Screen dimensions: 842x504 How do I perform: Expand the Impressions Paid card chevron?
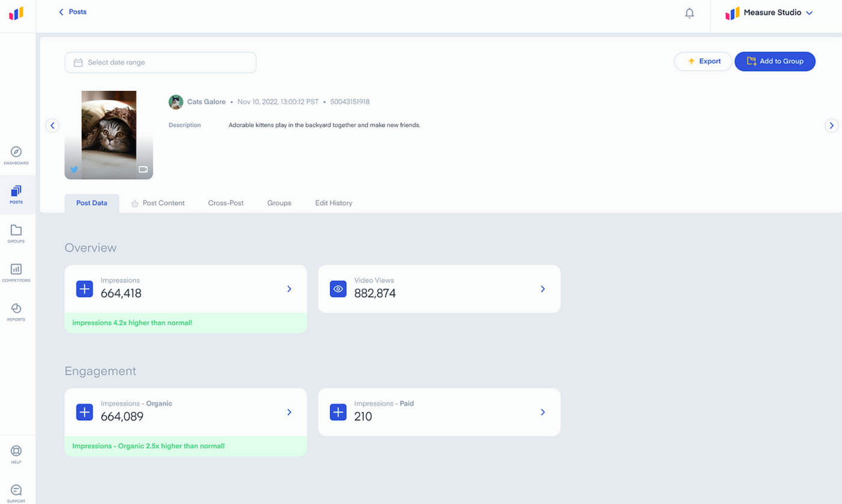point(542,412)
